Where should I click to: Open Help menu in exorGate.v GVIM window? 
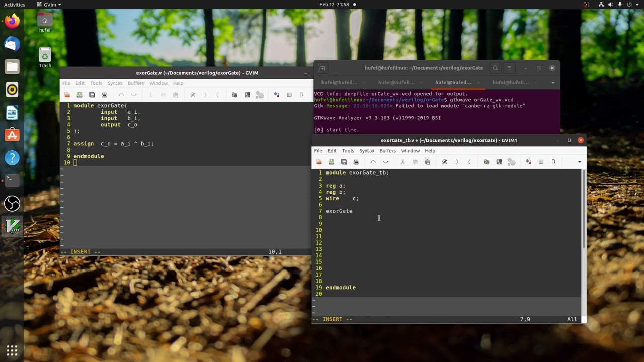[x=178, y=83]
